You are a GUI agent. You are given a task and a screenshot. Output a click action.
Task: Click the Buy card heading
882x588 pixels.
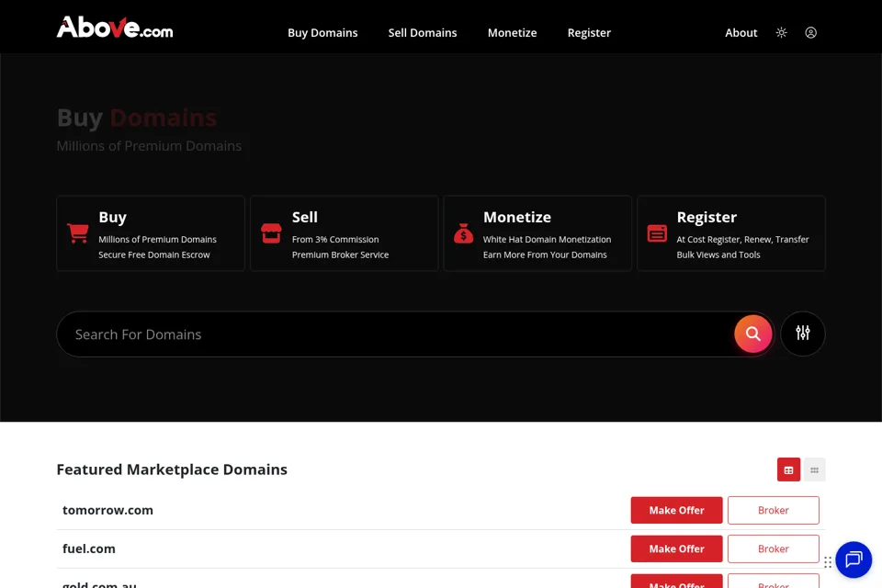click(112, 217)
